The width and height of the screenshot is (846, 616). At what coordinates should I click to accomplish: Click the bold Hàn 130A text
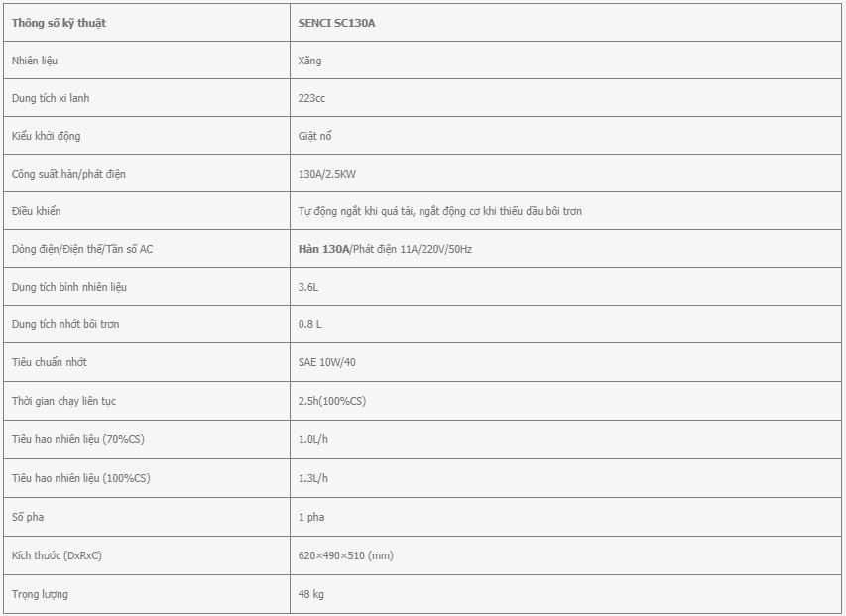pyautogui.click(x=323, y=249)
